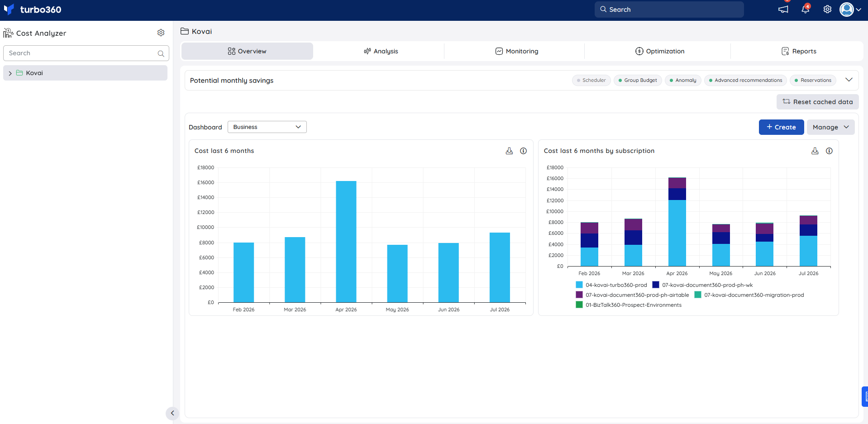Open the user profile avatar menu
This screenshot has height=424, width=868.
pyautogui.click(x=850, y=10)
